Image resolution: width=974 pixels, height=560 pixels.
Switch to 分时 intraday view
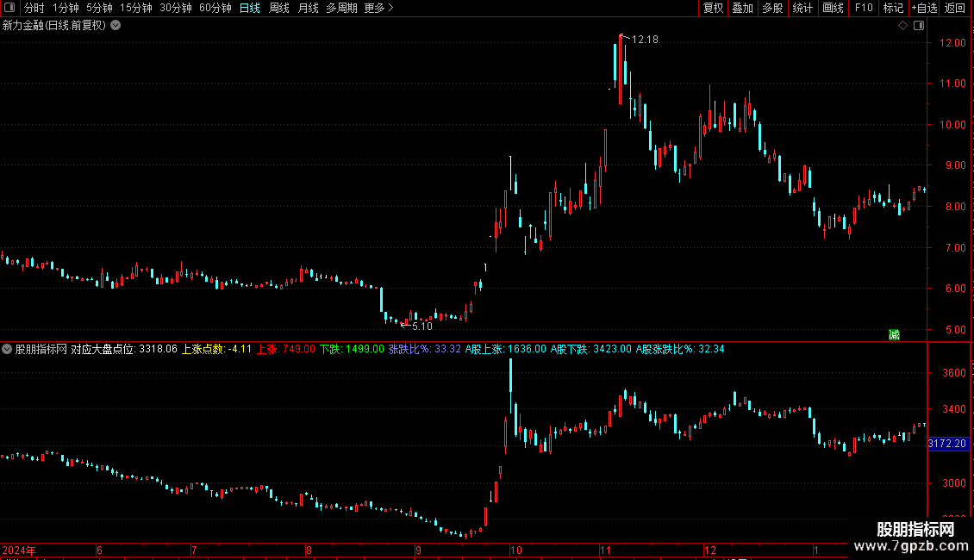[34, 8]
